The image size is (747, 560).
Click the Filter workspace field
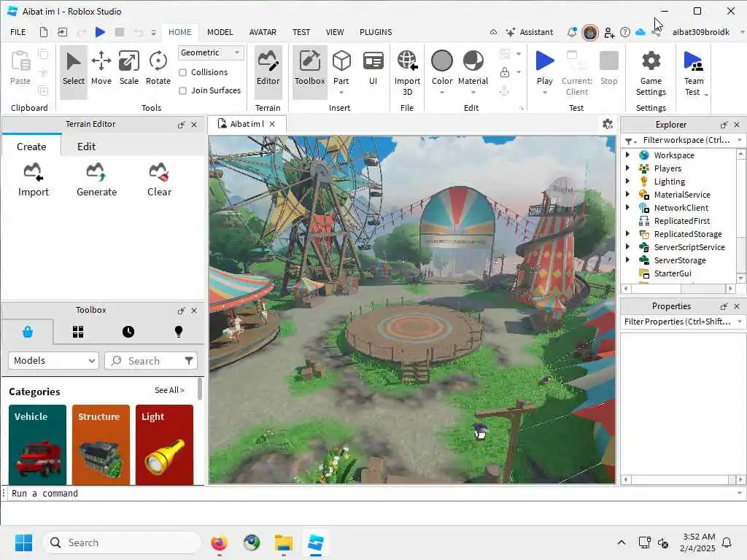[686, 140]
